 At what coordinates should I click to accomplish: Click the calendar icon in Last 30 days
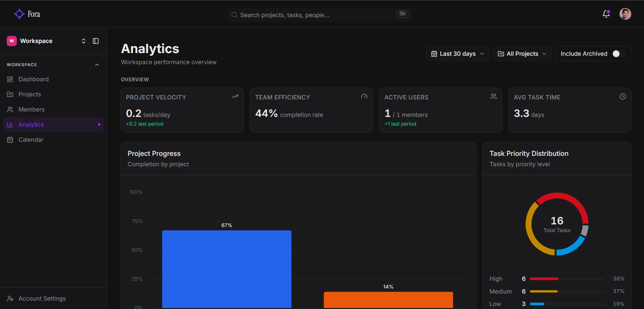click(x=434, y=54)
